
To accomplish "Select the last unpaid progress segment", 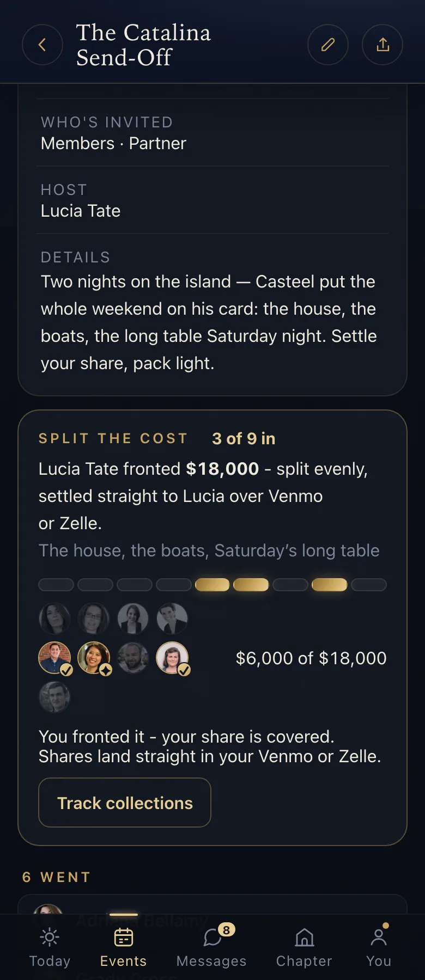I will (369, 585).
